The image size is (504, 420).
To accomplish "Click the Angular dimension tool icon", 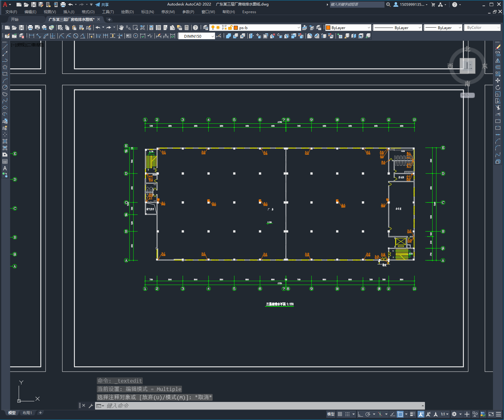I will [x=83, y=36].
